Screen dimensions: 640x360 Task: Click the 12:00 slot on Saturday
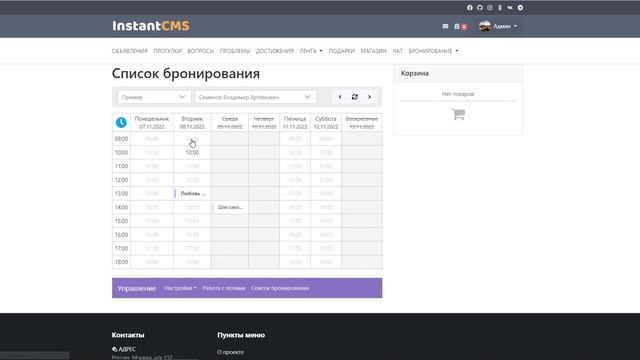[x=326, y=180]
